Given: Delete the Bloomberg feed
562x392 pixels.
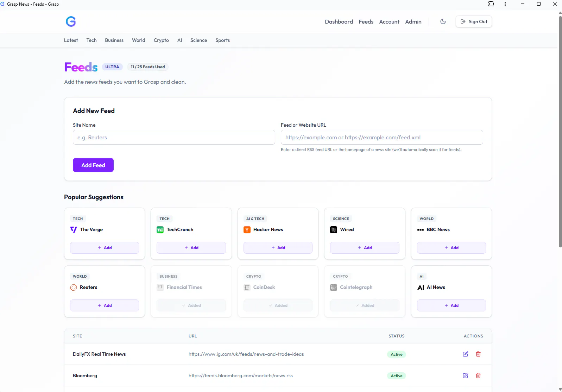Looking at the screenshot, I should [478, 375].
